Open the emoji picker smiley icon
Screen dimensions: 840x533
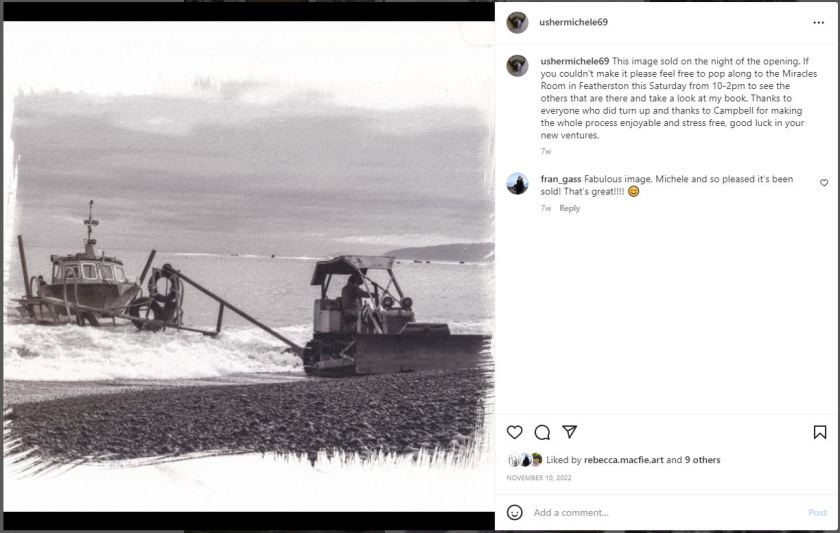click(515, 512)
